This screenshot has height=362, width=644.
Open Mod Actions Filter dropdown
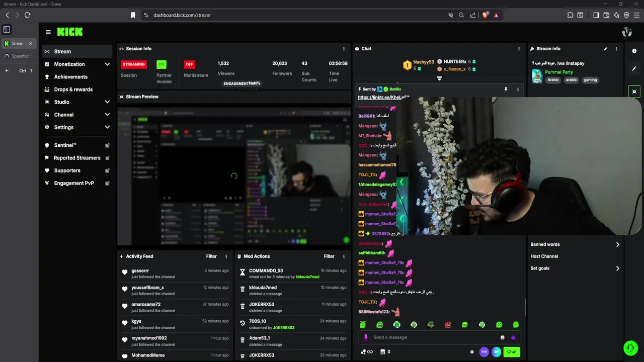coord(329,256)
